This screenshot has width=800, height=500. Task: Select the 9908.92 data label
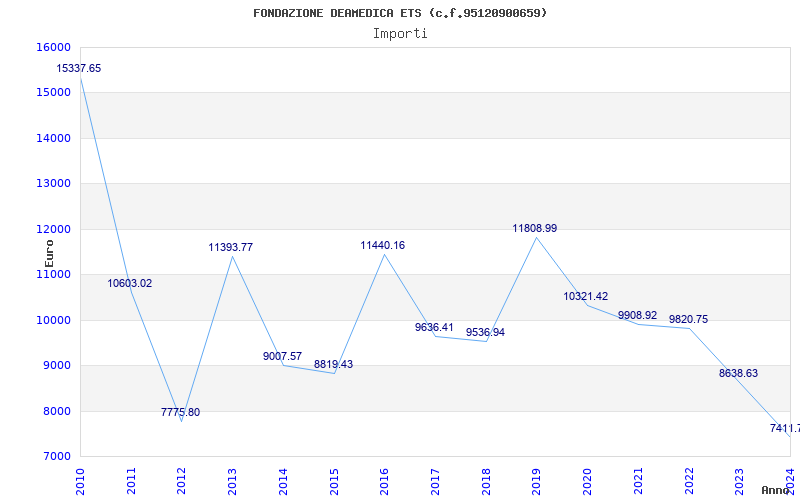(x=637, y=315)
